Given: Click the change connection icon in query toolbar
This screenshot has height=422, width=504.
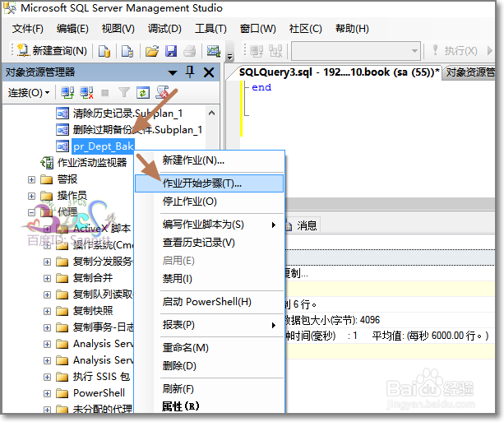Looking at the screenshot, I should coord(275,51).
